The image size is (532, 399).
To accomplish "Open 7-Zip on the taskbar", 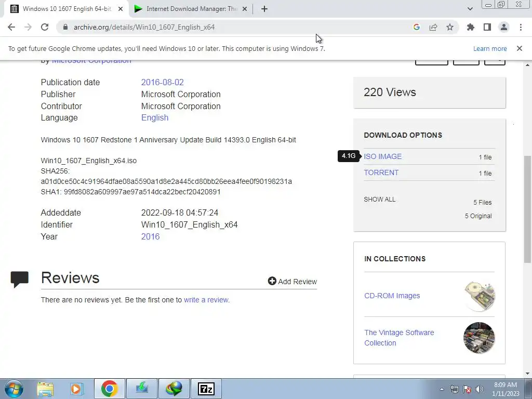I will (x=206, y=389).
